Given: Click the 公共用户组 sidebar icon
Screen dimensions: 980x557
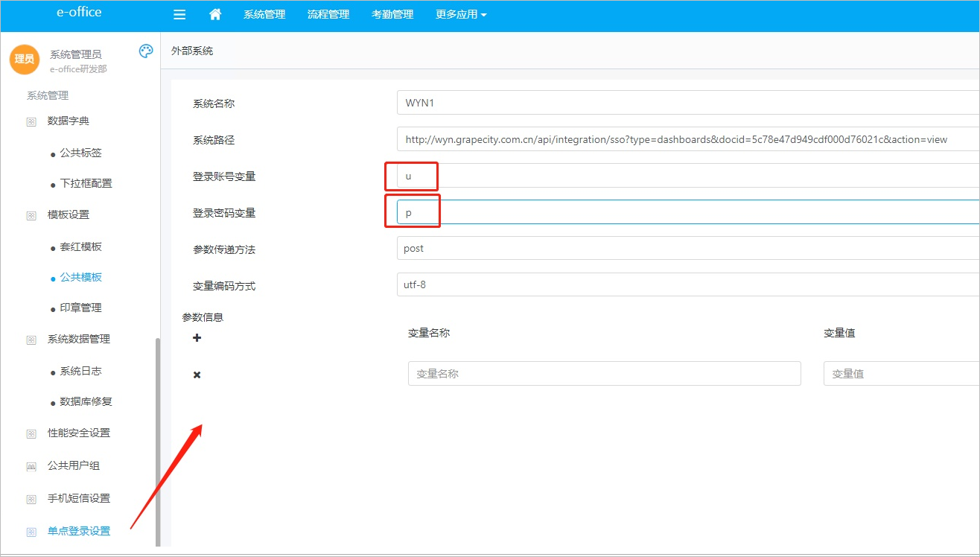Looking at the screenshot, I should pos(31,466).
